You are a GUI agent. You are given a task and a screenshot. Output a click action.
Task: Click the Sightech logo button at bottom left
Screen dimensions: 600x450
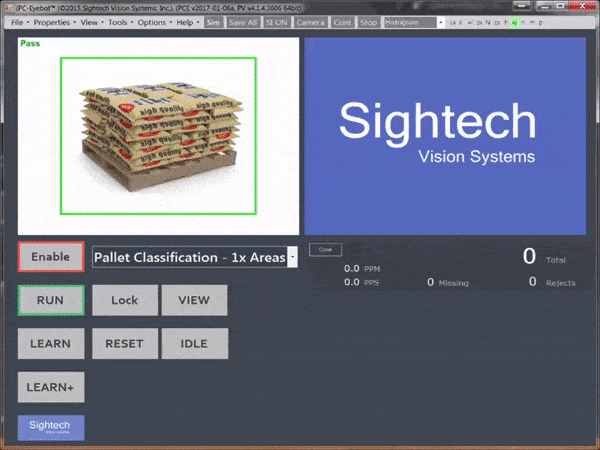click(x=51, y=427)
